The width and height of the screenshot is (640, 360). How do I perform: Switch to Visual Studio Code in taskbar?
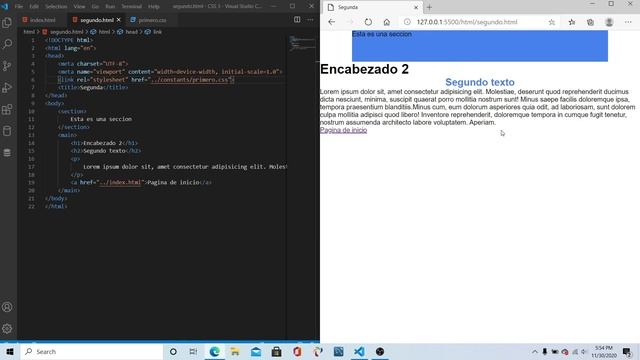(x=359, y=351)
